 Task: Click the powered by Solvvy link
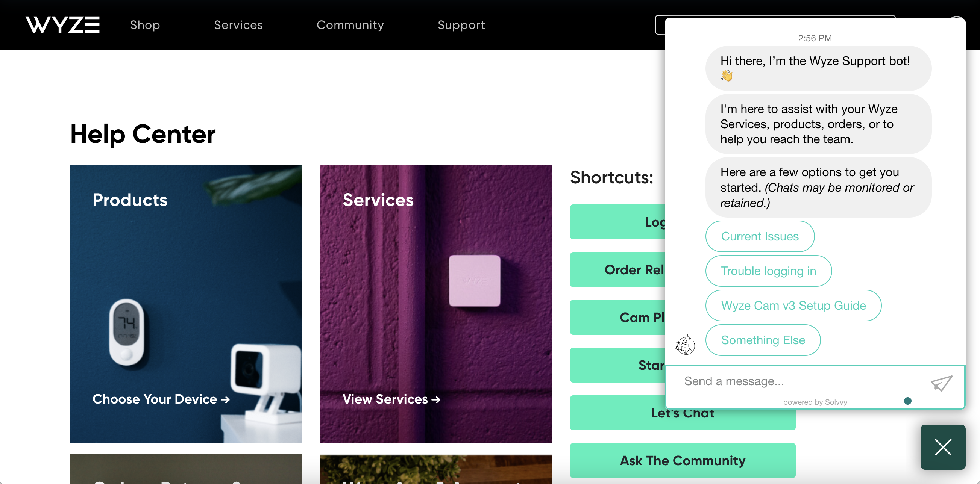tap(816, 402)
